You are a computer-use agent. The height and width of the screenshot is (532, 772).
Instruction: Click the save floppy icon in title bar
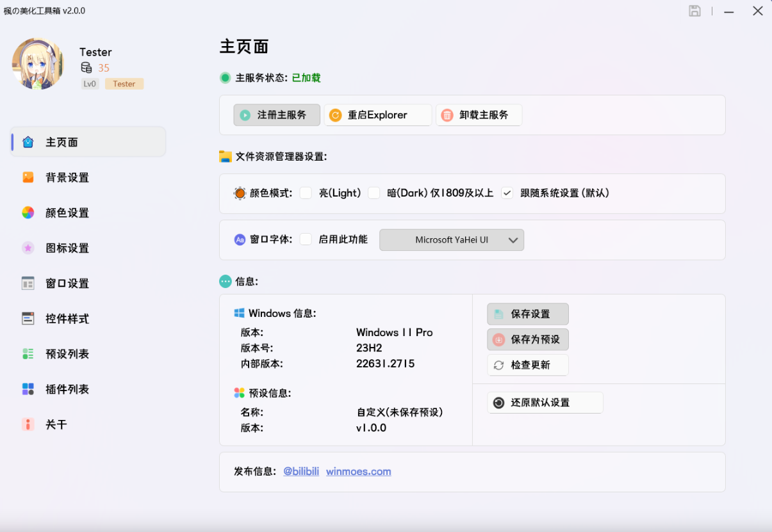(x=694, y=11)
